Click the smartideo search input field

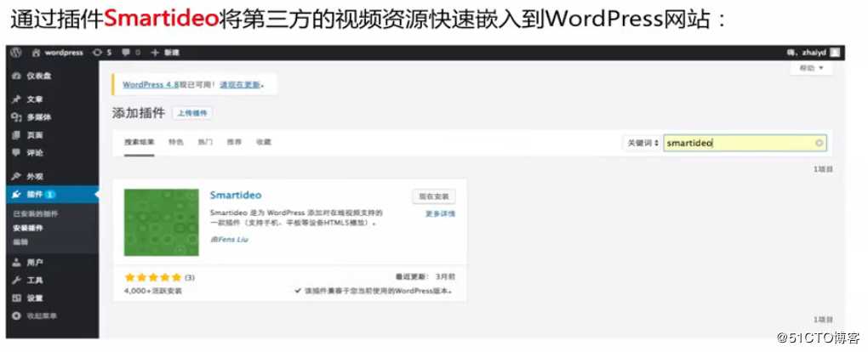745,143
